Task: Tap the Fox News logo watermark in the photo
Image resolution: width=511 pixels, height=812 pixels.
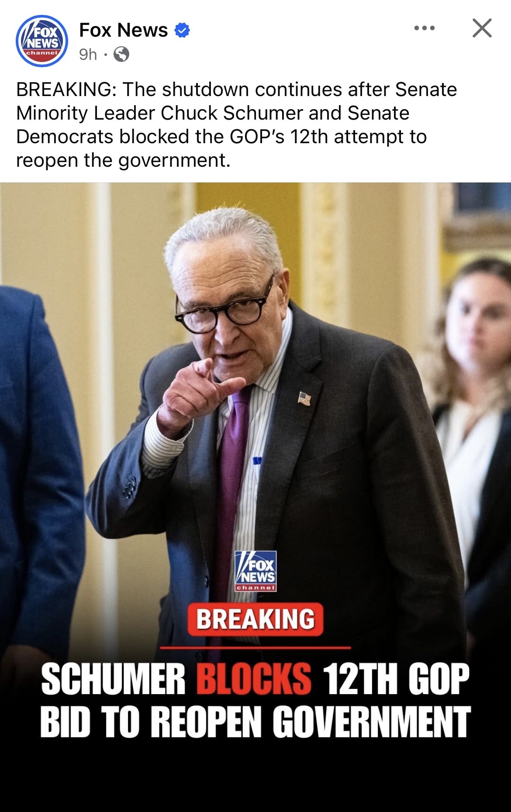Action: 255,571
